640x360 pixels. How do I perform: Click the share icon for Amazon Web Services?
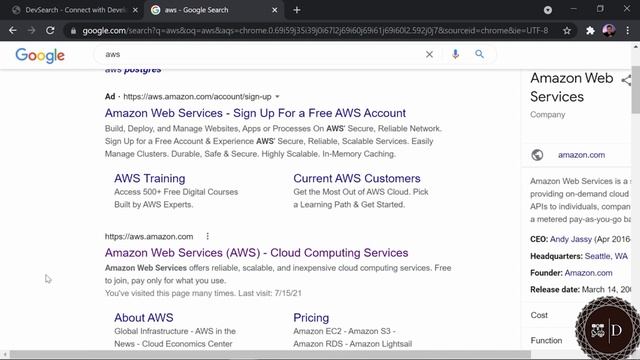click(x=627, y=80)
